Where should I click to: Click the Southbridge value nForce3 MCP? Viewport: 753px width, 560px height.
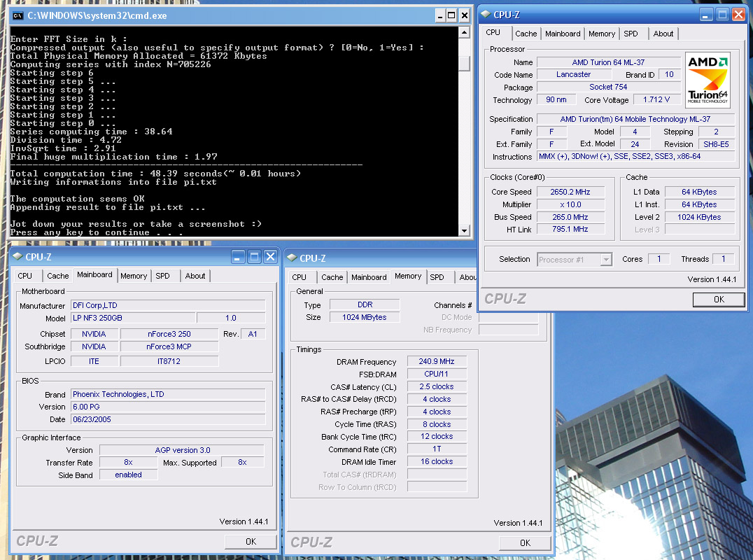pyautogui.click(x=169, y=346)
